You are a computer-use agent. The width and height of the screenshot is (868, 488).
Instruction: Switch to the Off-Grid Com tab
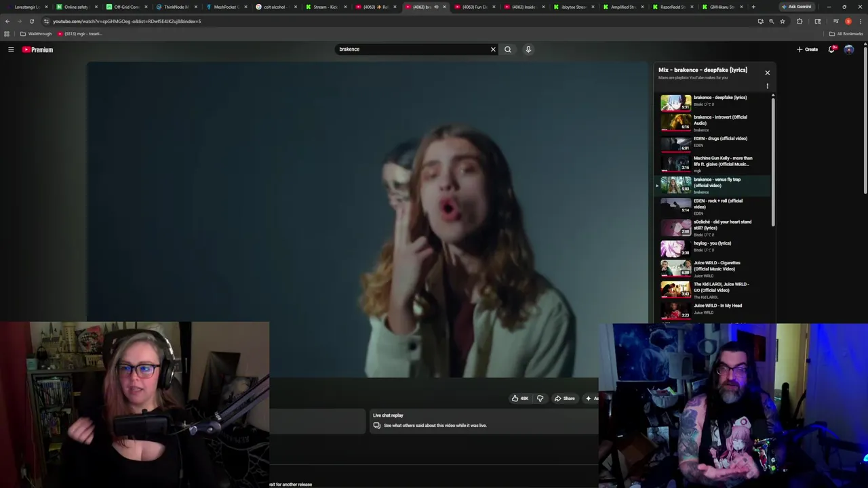click(x=125, y=7)
